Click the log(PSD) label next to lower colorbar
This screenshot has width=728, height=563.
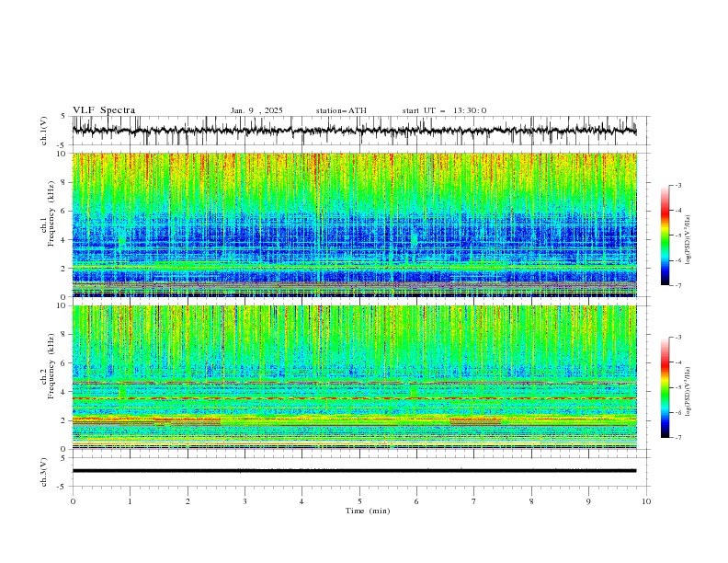pos(688,392)
